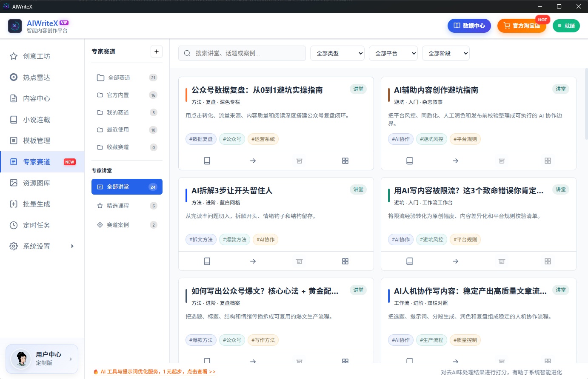Click the vertical scrollbar of lecture list
588x379 pixels.
point(586,103)
